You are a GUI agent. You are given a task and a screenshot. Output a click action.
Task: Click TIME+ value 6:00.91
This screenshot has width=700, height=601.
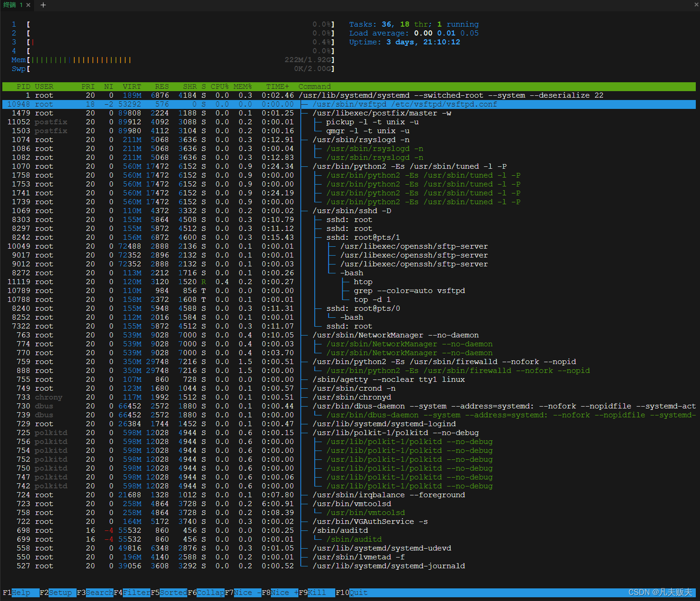(277, 504)
